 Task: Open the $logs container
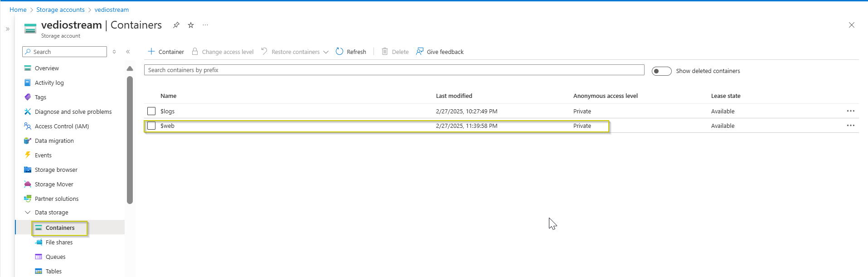(167, 111)
